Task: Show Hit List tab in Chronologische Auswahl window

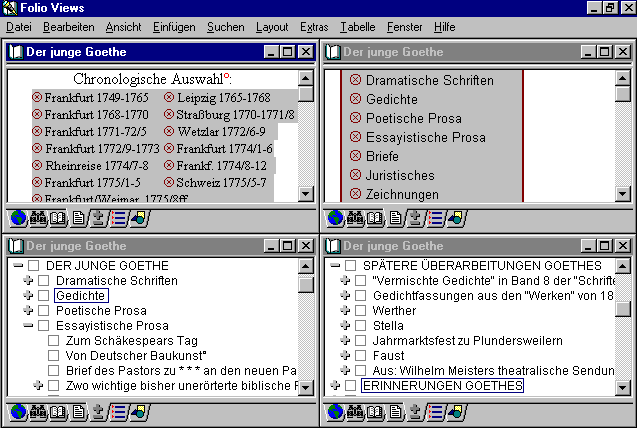Action: tap(118, 218)
